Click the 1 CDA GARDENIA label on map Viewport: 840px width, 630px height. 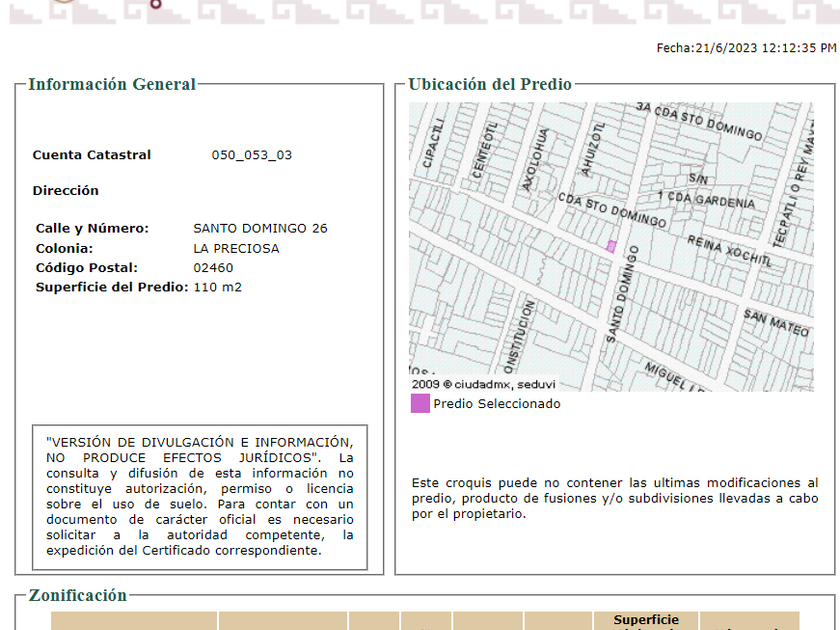[706, 200]
